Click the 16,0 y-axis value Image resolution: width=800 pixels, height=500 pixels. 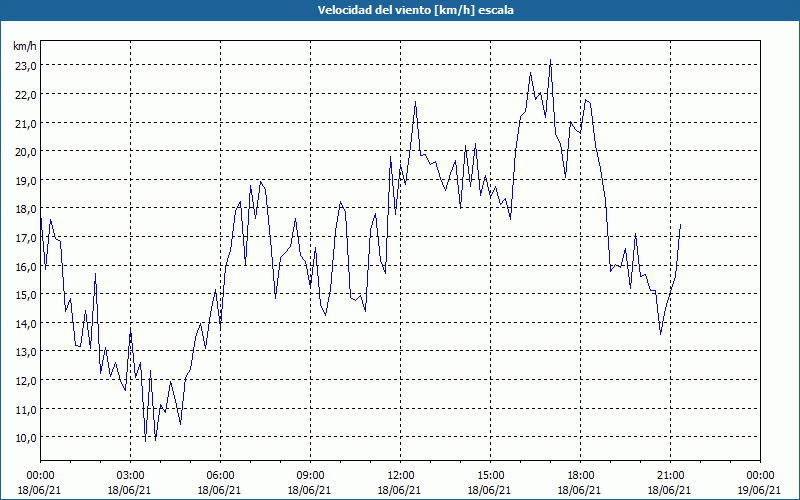(25, 266)
